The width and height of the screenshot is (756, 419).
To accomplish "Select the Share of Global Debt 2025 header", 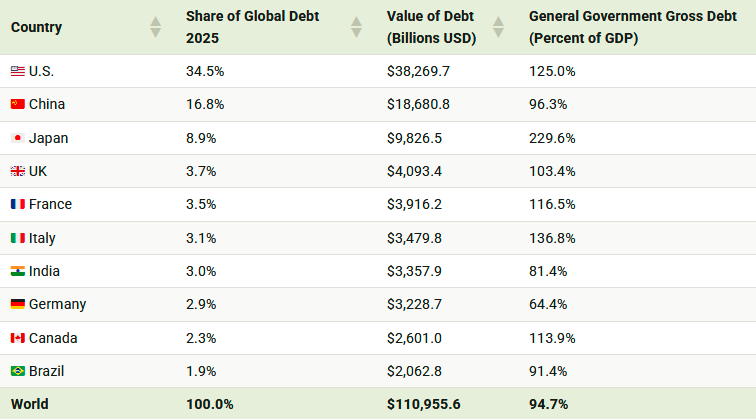I will coord(242,27).
